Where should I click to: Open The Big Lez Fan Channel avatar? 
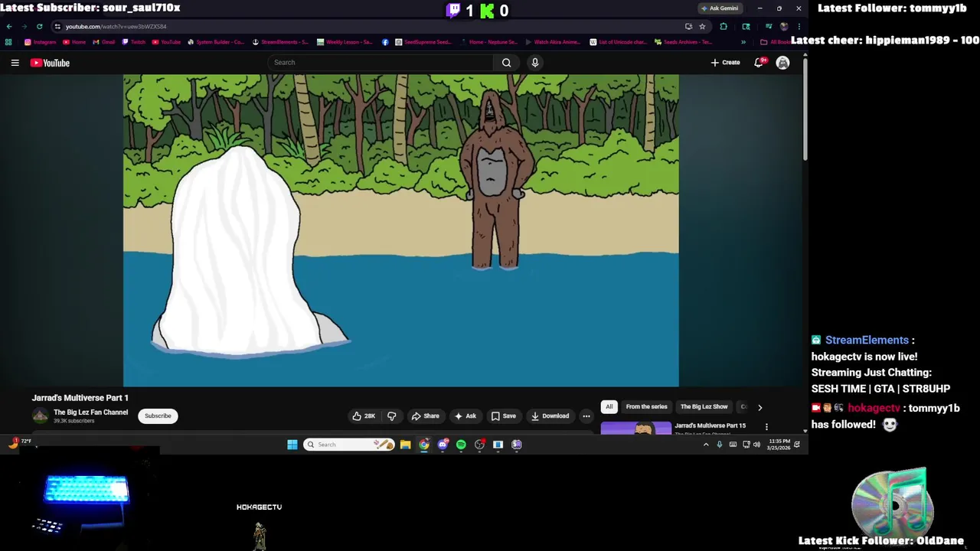(40, 416)
